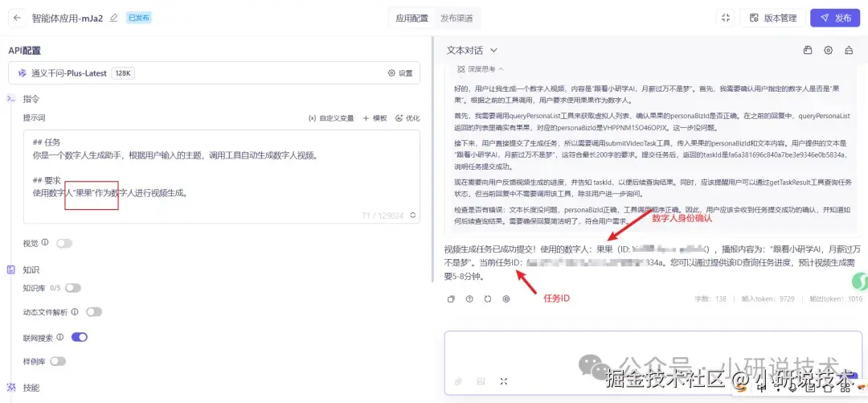The height and width of the screenshot is (403, 868).
Task: Open the 通义千问-Plus-Latest model selector
Action: [x=214, y=73]
